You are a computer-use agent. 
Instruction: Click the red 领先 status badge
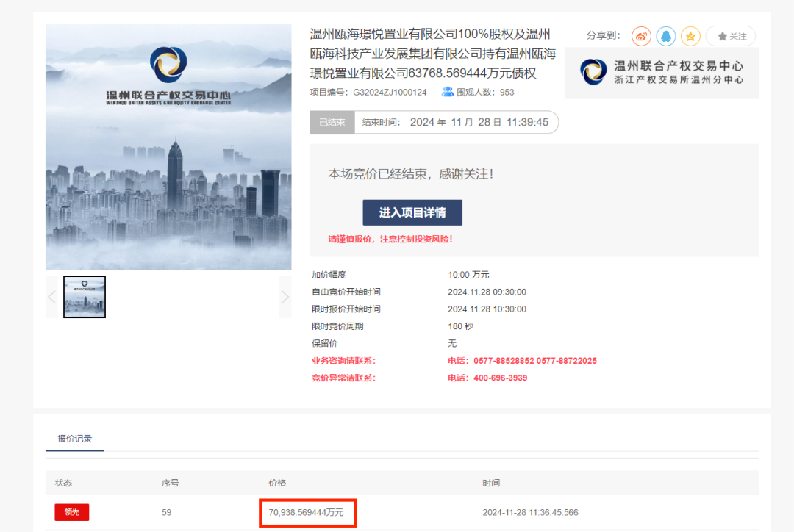71,512
